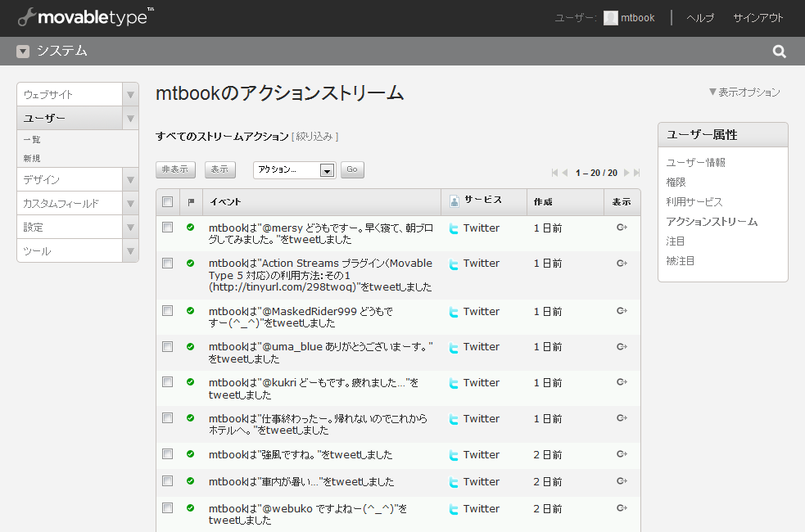Open view link icon for @mersy tweet
Screen dimensions: 805x532
[x=622, y=228]
